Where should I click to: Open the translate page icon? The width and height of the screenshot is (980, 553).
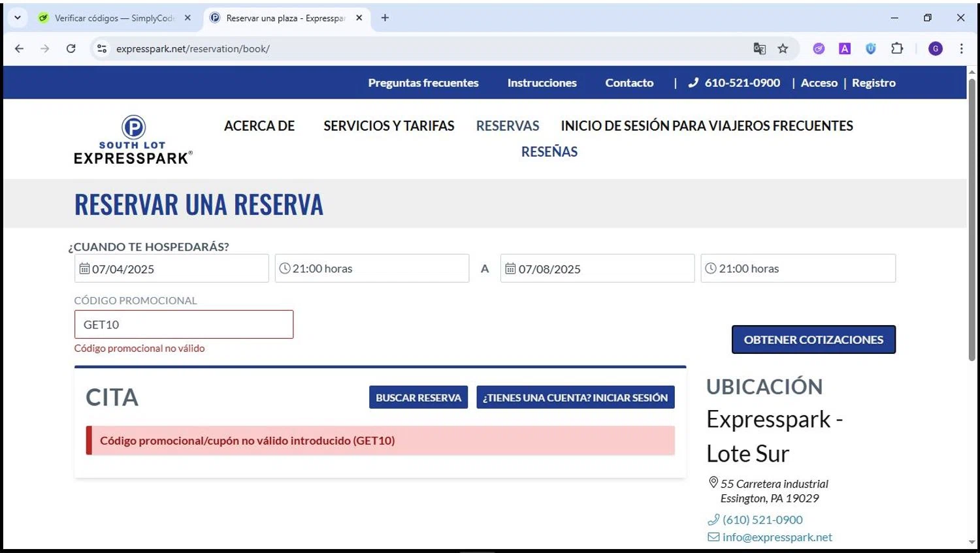(x=759, y=48)
